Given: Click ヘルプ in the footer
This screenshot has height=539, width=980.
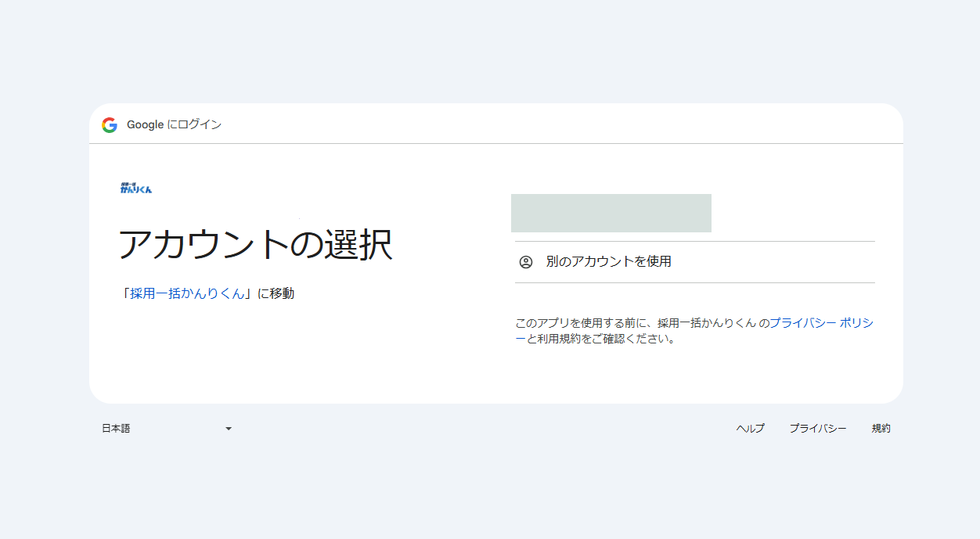Looking at the screenshot, I should coord(749,428).
